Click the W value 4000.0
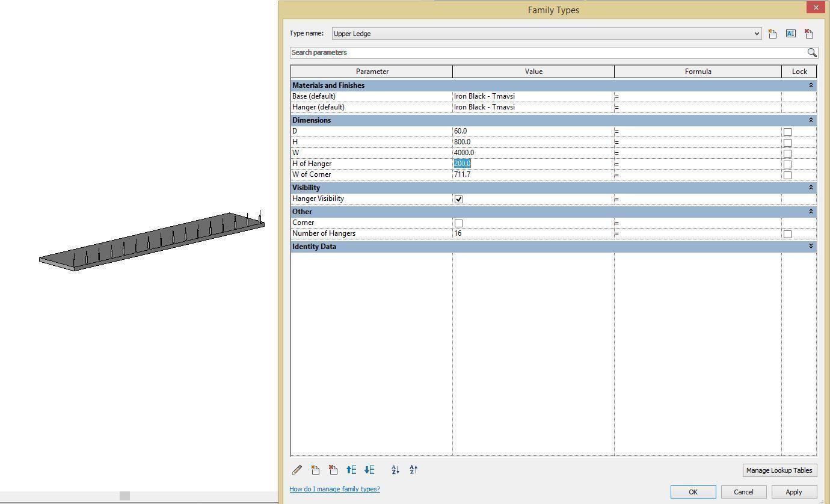Viewport: 830px width, 504px height. point(464,153)
